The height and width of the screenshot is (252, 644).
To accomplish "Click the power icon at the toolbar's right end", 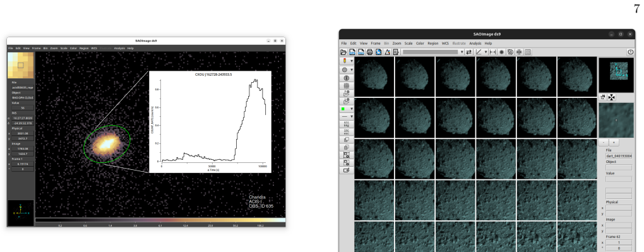I will (631, 52).
